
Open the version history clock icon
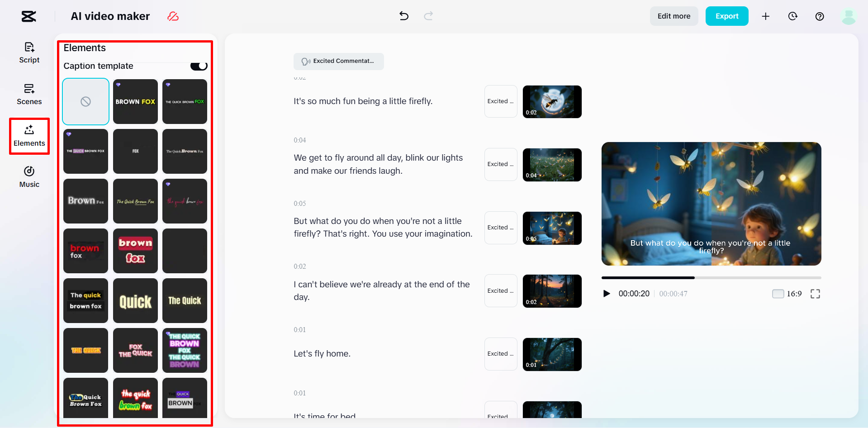coord(792,16)
